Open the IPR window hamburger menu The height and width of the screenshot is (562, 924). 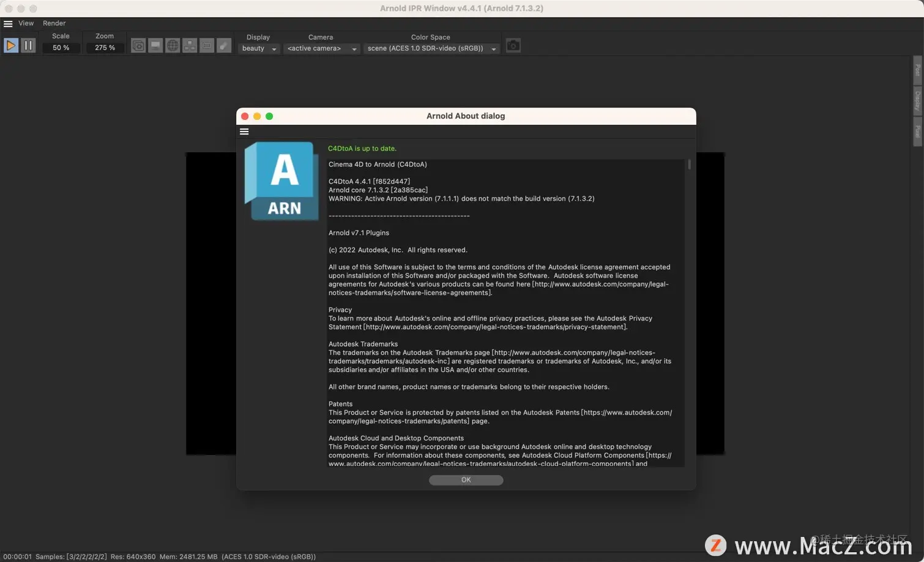(8, 24)
